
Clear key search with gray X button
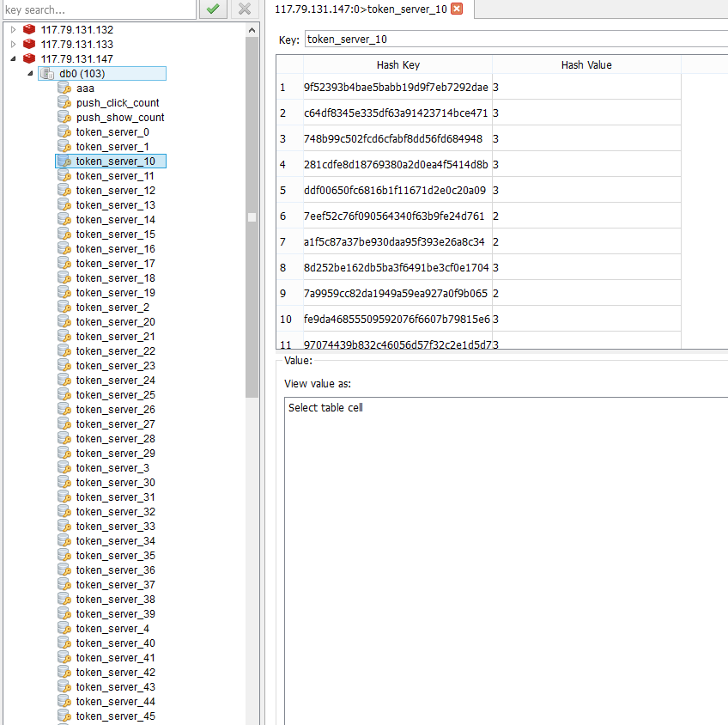[245, 9]
